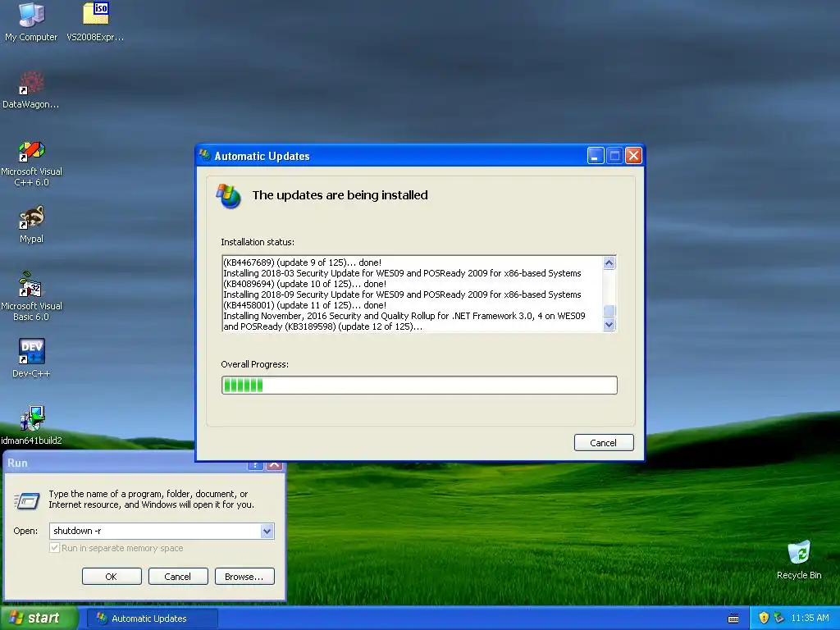Click the Browse... button in the Run dialog
Screen dimensions: 840x630
coord(244,577)
